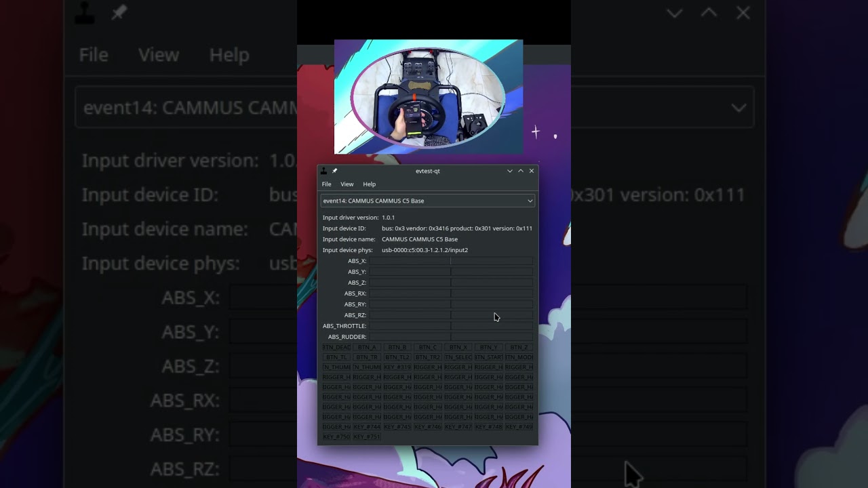868x488 pixels.
Task: Click the KEY_#749 button indicator
Action: pos(519,427)
